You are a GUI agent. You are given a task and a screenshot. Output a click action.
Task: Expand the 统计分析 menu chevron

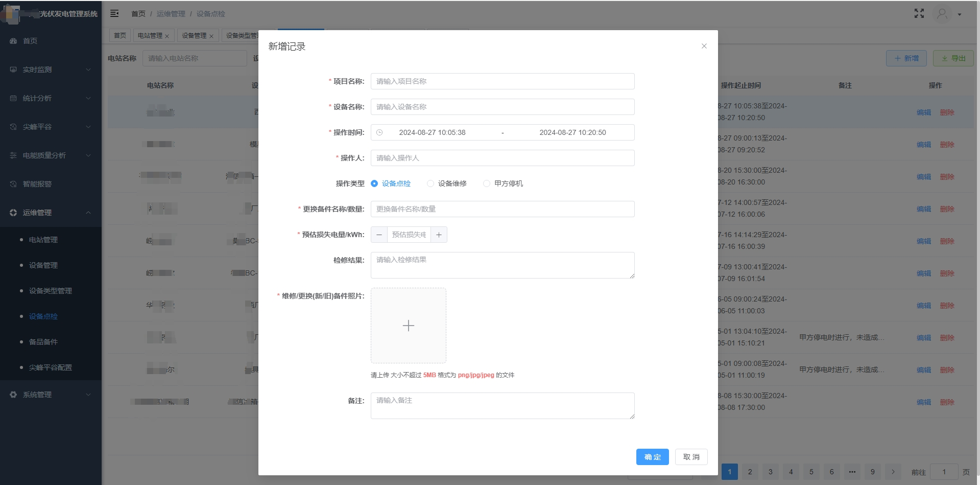tap(88, 98)
